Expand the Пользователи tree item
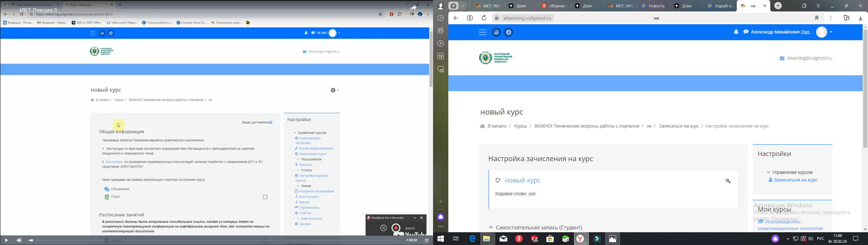The width and height of the screenshot is (868, 245). (298, 159)
